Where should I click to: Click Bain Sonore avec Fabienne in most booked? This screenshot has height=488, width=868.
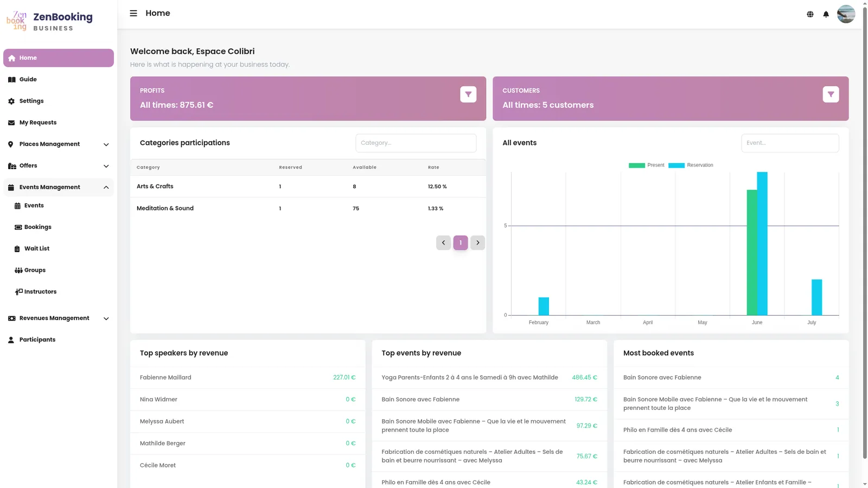662,378
